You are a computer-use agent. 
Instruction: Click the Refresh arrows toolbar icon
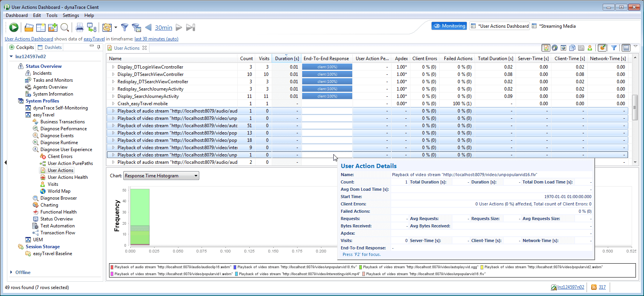[107, 27]
